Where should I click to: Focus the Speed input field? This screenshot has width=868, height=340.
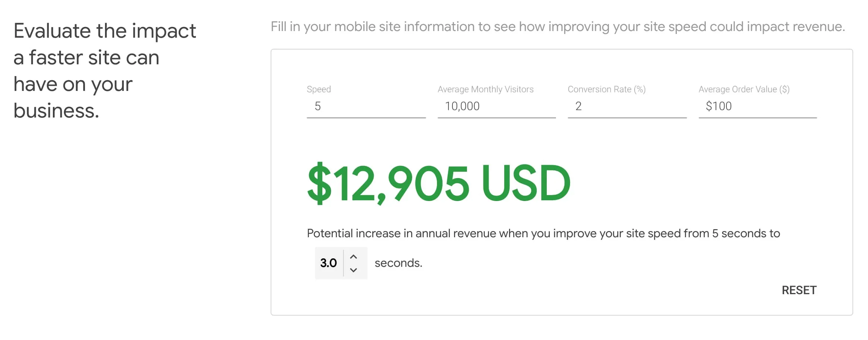pyautogui.click(x=366, y=106)
